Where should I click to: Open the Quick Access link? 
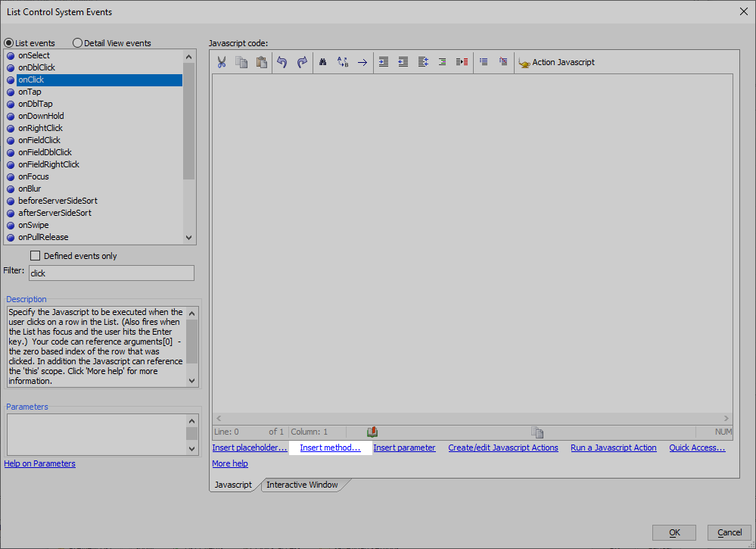(x=697, y=448)
